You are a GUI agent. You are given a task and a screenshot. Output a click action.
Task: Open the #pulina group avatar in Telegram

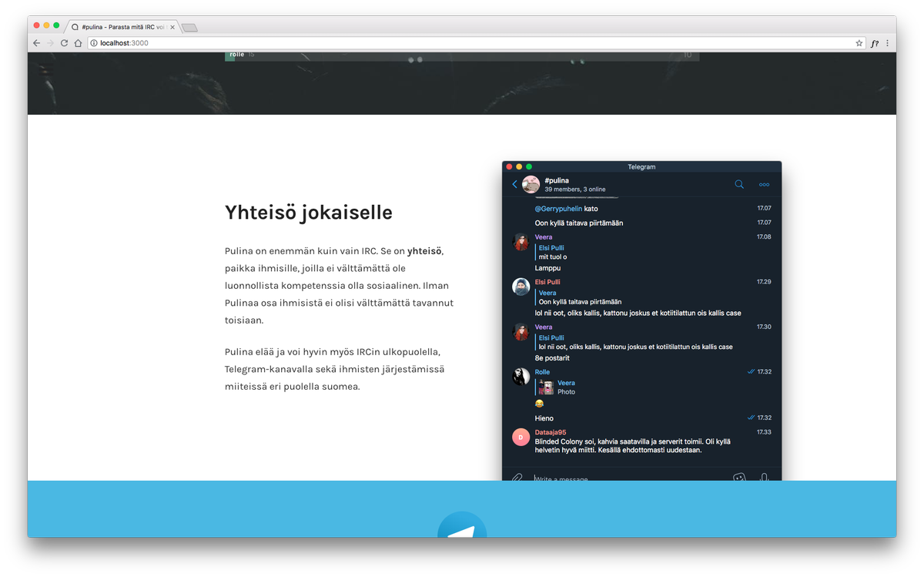click(x=531, y=184)
